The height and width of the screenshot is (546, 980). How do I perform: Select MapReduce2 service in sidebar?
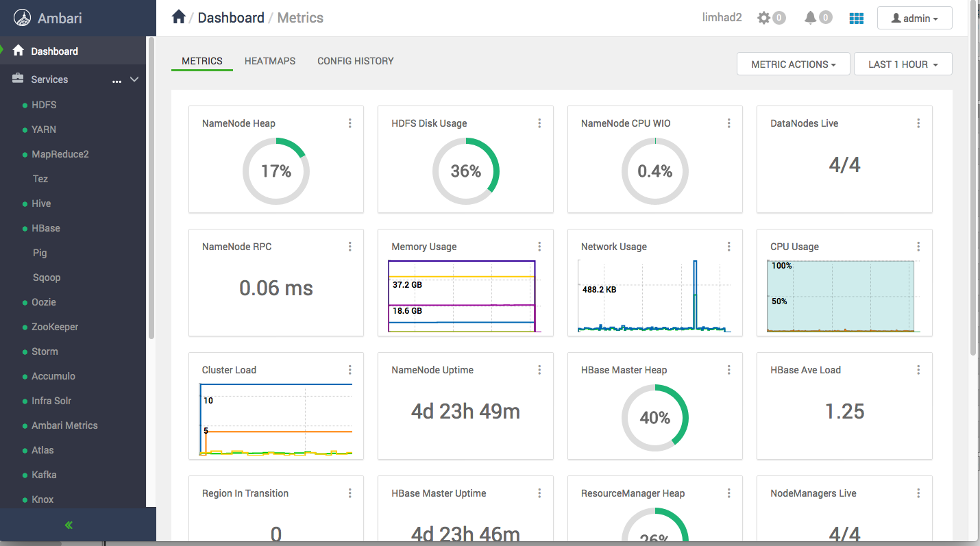tap(60, 154)
